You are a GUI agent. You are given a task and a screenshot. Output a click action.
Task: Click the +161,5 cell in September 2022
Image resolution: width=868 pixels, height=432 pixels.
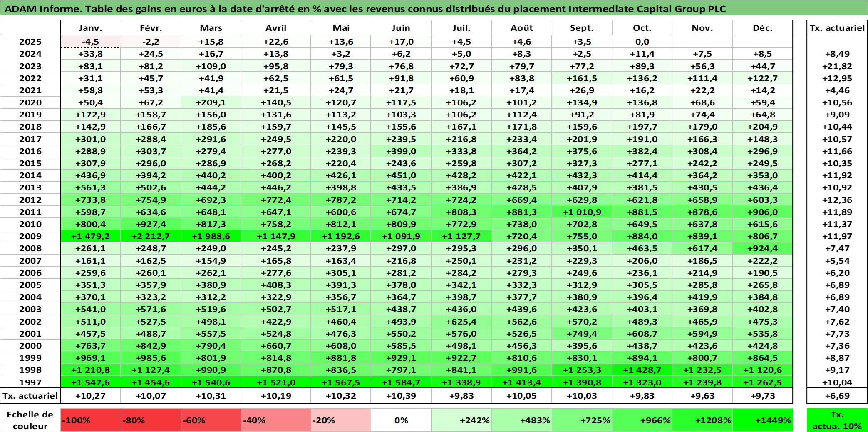(x=582, y=78)
